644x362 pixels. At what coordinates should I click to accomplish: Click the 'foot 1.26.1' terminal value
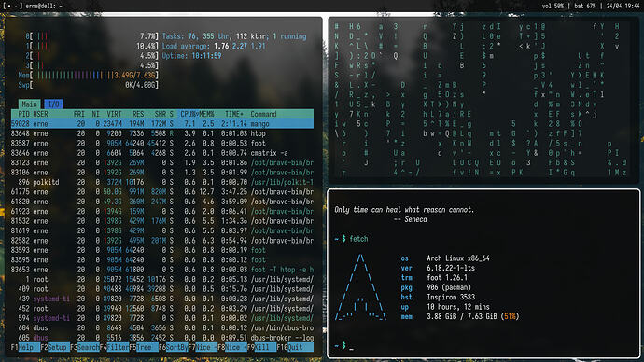pyautogui.click(x=447, y=277)
